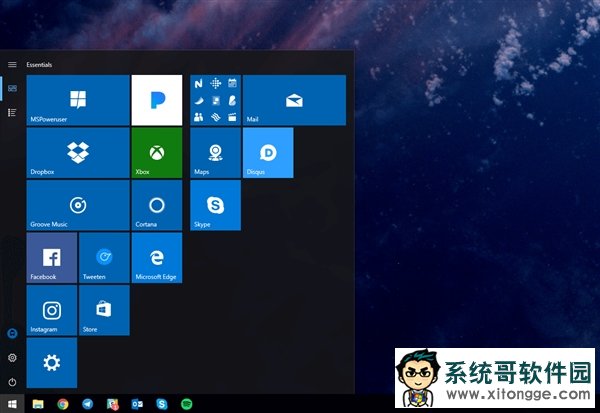Open the Settings gear tile
600x413 pixels.
pyautogui.click(x=52, y=362)
